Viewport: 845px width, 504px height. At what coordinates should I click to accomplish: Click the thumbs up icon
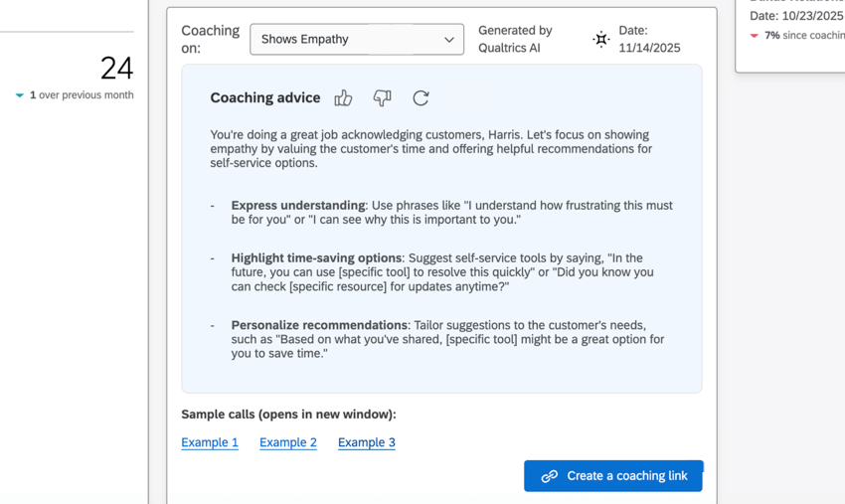(343, 97)
